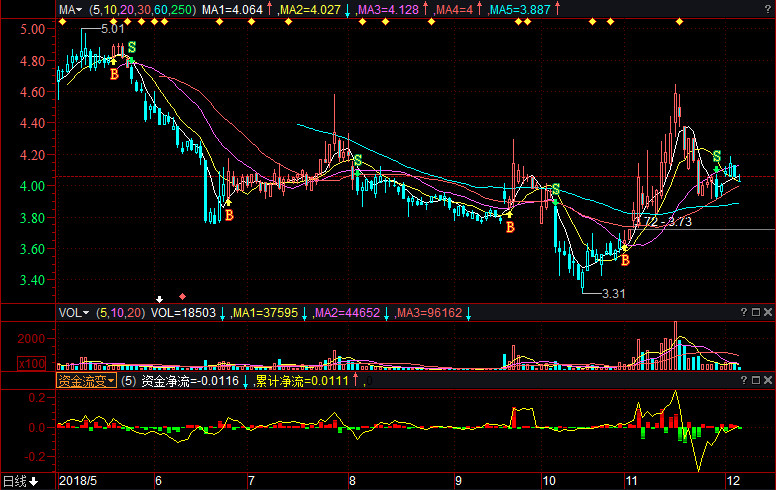Click the red diamond marker below the chart
This screenshot has height=490, width=776.
pyautogui.click(x=182, y=297)
